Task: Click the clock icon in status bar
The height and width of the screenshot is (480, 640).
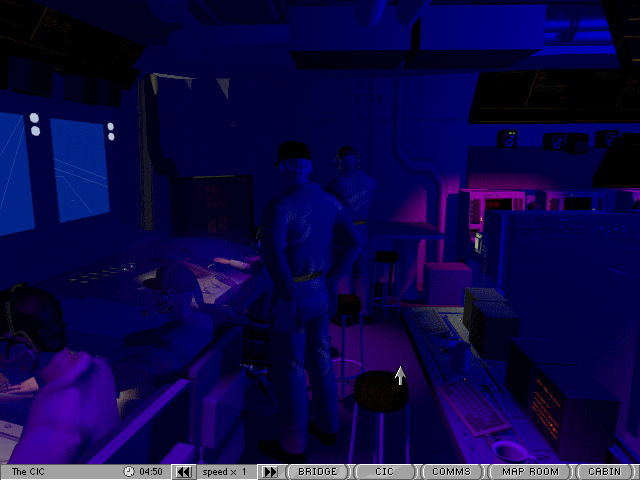Action: click(x=129, y=472)
